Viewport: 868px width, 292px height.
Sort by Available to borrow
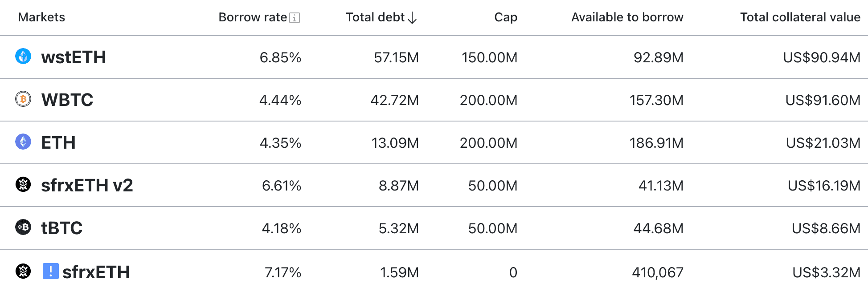click(x=627, y=17)
